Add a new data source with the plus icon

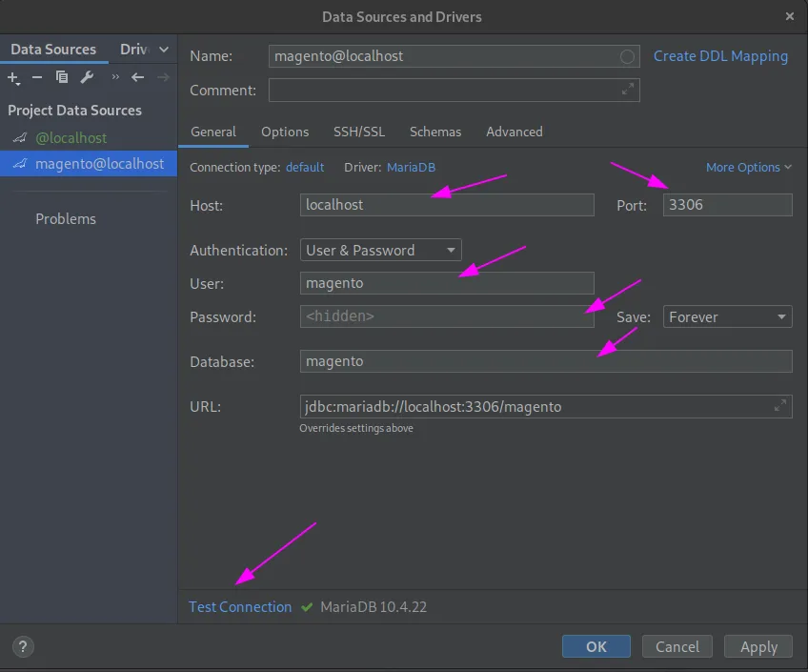coord(13,77)
